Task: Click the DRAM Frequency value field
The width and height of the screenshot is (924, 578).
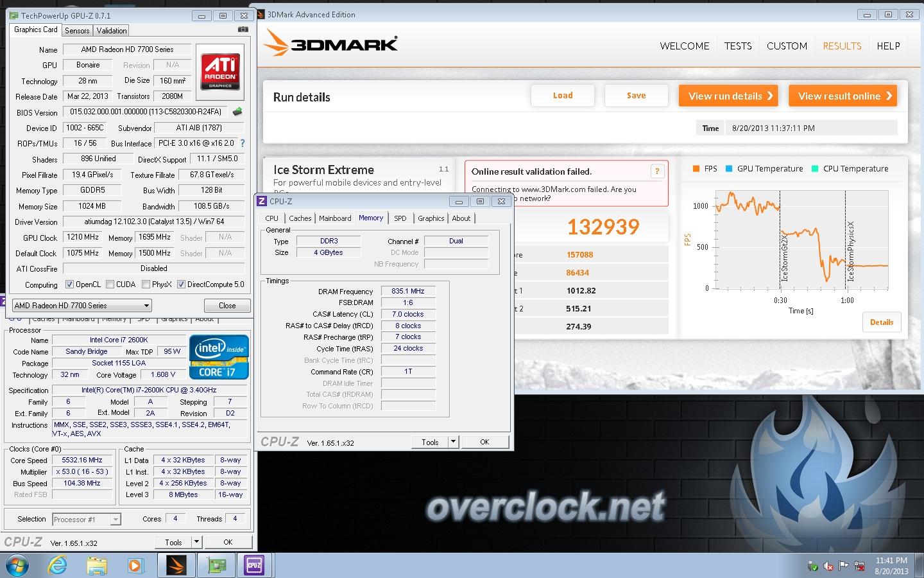Action: (x=408, y=291)
